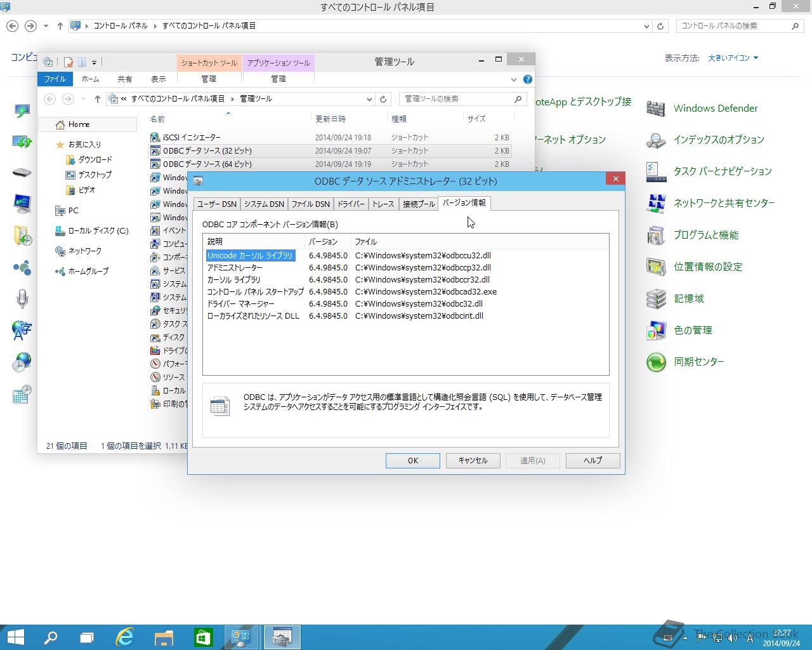Open Task View on the taskbar
Viewport: 812px width, 650px height.
click(x=87, y=637)
